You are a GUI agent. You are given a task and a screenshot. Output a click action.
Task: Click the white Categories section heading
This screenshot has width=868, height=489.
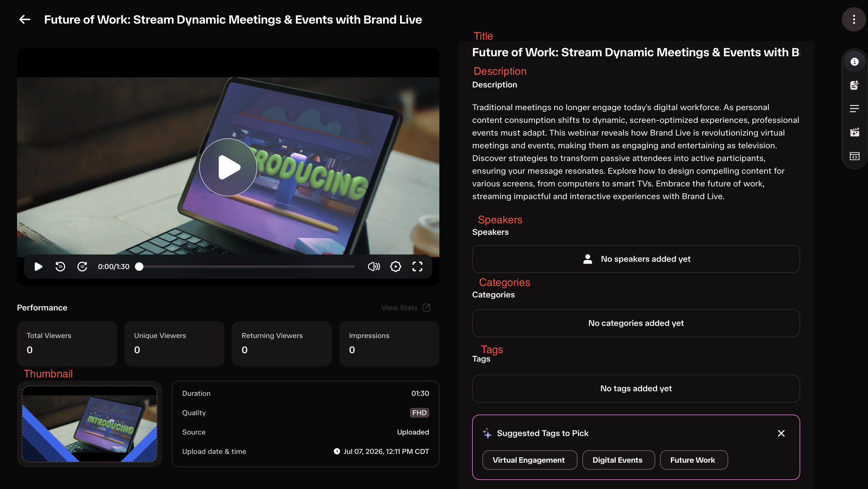[493, 295]
